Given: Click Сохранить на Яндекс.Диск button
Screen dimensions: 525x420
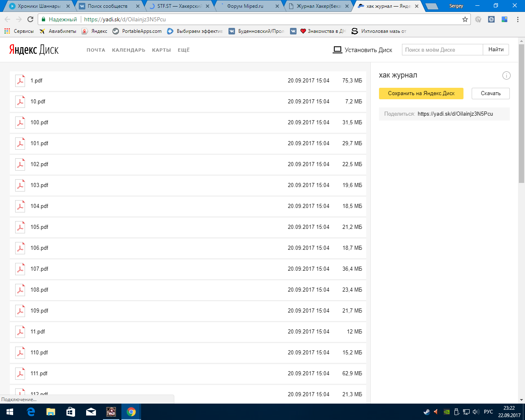Looking at the screenshot, I should pos(421,94).
